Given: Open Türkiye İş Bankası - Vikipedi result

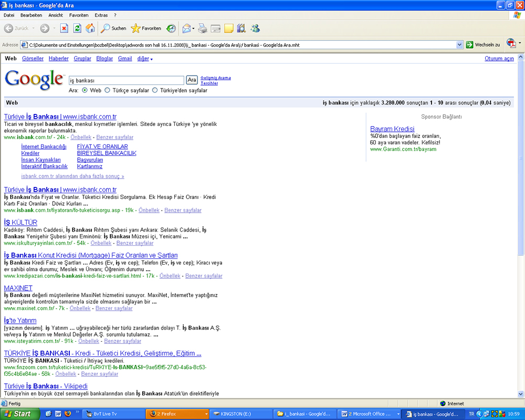Looking at the screenshot, I should click(x=46, y=386).
